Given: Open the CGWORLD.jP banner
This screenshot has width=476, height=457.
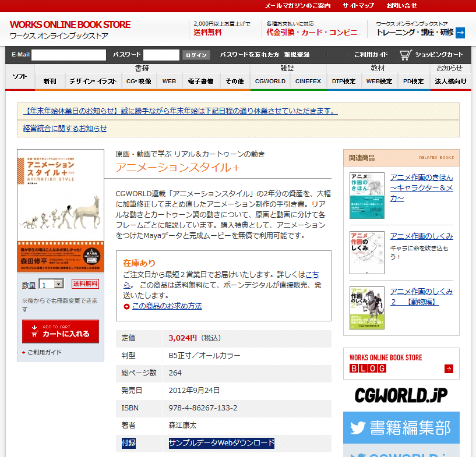Looking at the screenshot, I should 401,395.
